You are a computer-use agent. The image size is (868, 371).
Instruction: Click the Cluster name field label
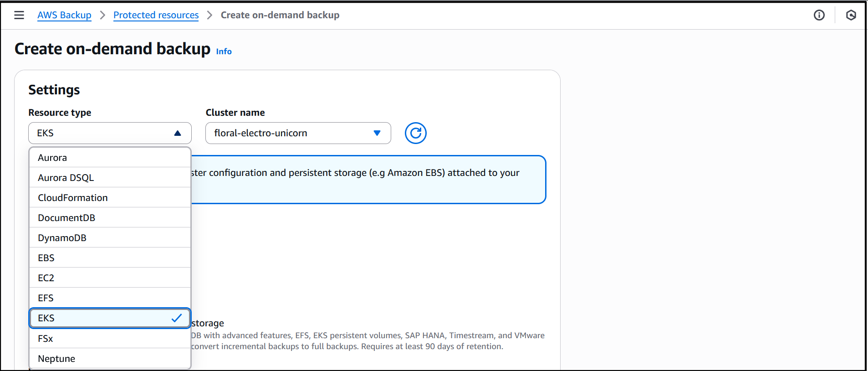point(235,113)
